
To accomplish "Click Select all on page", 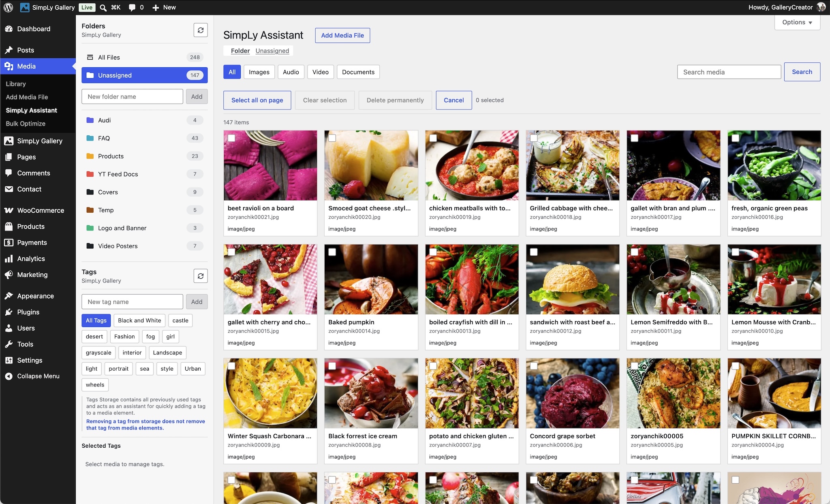I will tap(257, 100).
